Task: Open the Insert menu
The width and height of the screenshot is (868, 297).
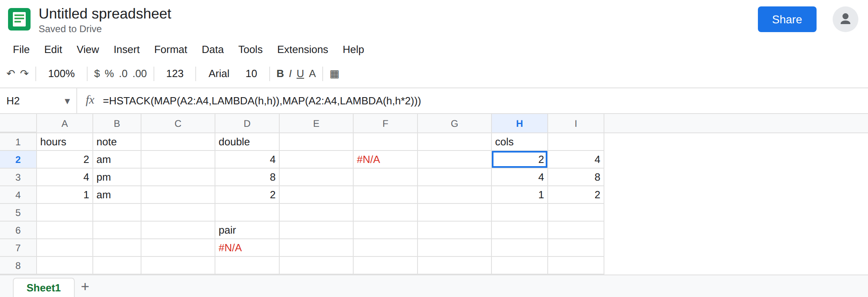Action: 127,49
